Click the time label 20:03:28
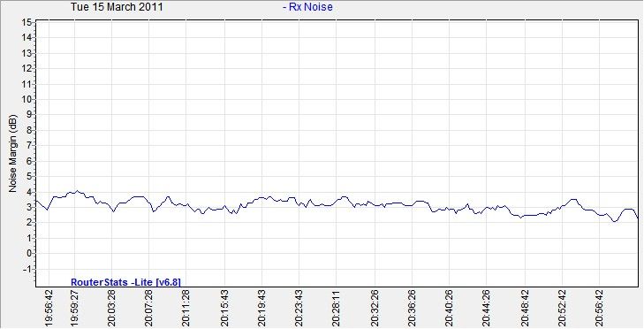The width and height of the screenshot is (644, 329). pos(111,308)
